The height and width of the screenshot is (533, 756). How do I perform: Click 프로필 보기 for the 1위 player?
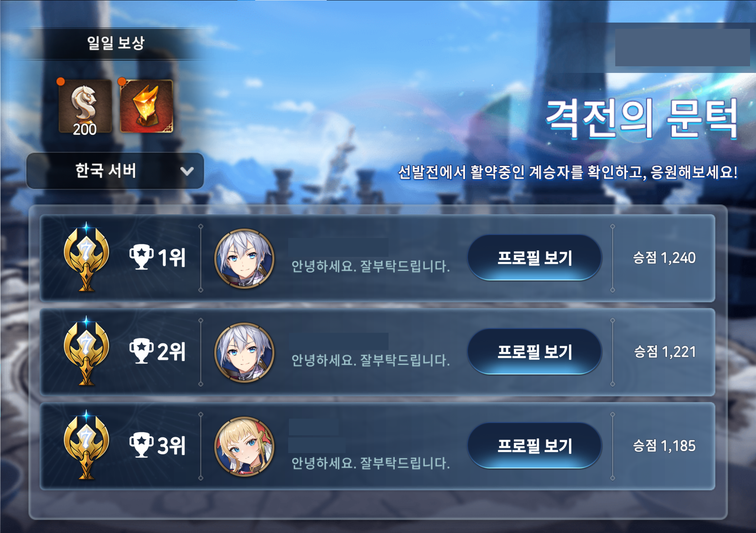pos(534,258)
